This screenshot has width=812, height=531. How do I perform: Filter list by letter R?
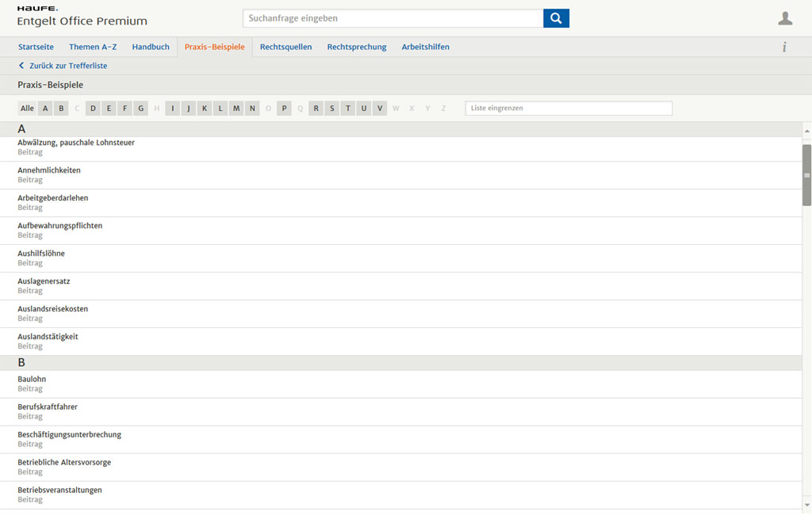point(316,108)
